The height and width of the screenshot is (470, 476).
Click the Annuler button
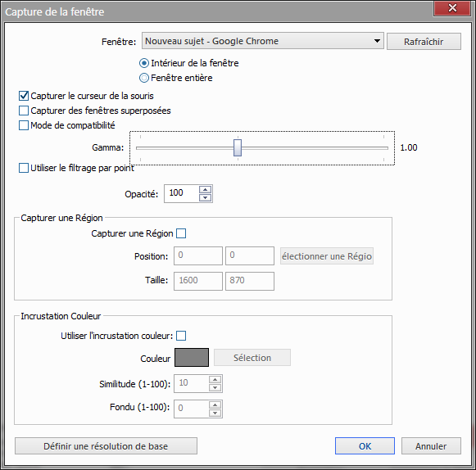pyautogui.click(x=431, y=446)
